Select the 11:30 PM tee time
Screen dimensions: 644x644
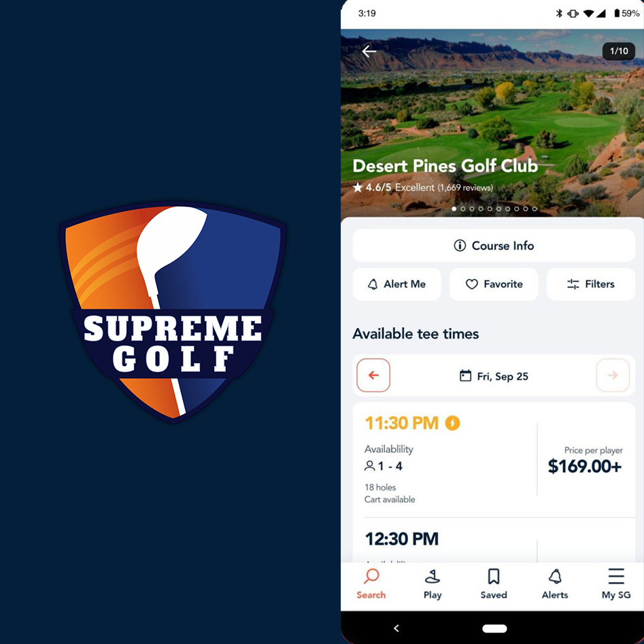(x=494, y=460)
